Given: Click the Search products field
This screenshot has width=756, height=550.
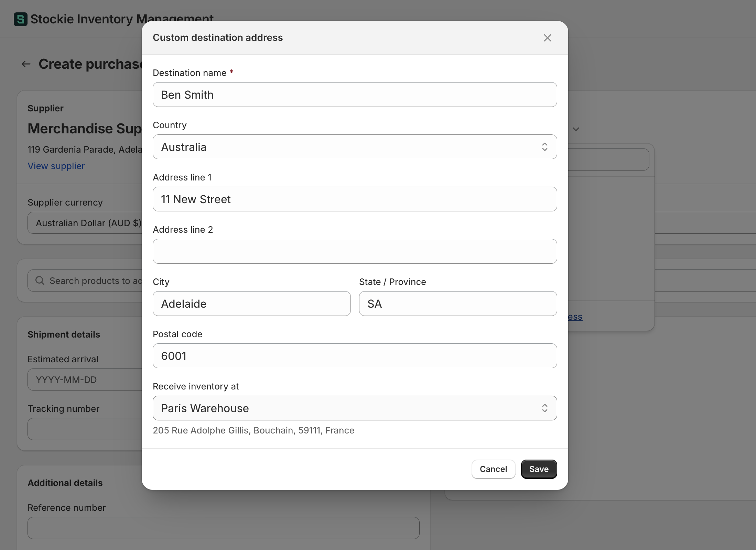Looking at the screenshot, I should [85, 280].
